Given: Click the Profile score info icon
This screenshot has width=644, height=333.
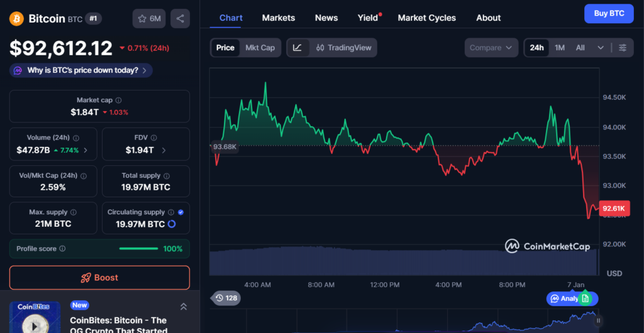Looking at the screenshot, I should pos(62,249).
